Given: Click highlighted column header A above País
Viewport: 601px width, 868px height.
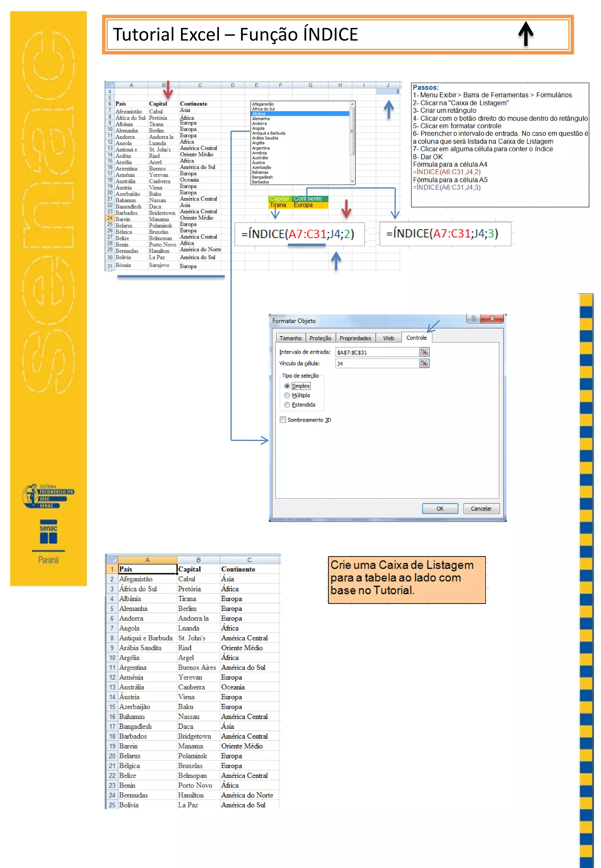Looking at the screenshot, I should pos(147,560).
